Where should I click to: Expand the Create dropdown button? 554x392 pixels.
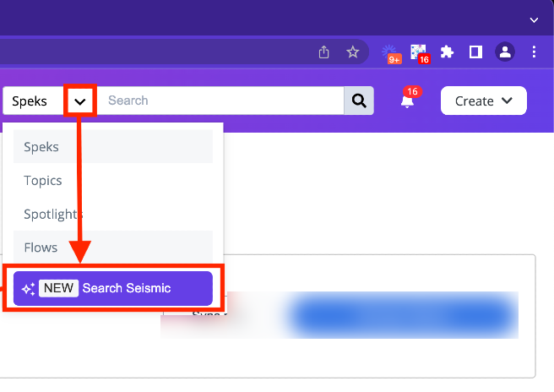point(483,101)
